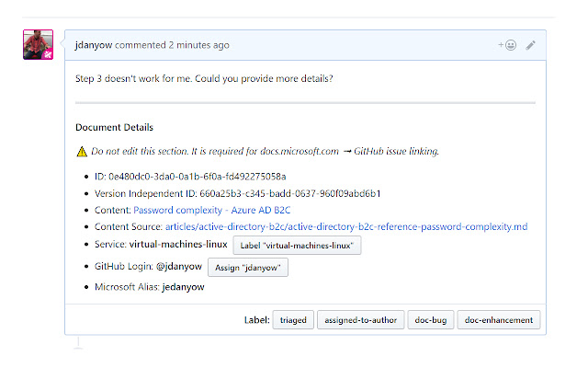
Task: Open jdanyow's avatar picture
Action: tap(38, 44)
